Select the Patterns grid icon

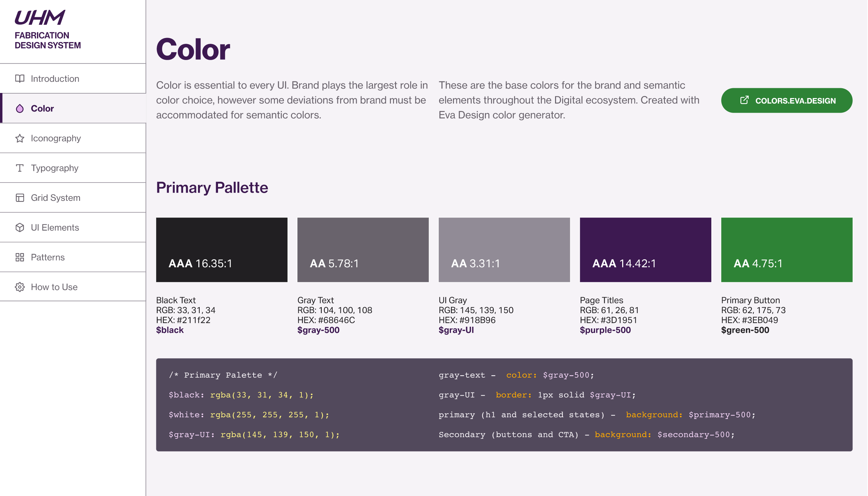20,257
